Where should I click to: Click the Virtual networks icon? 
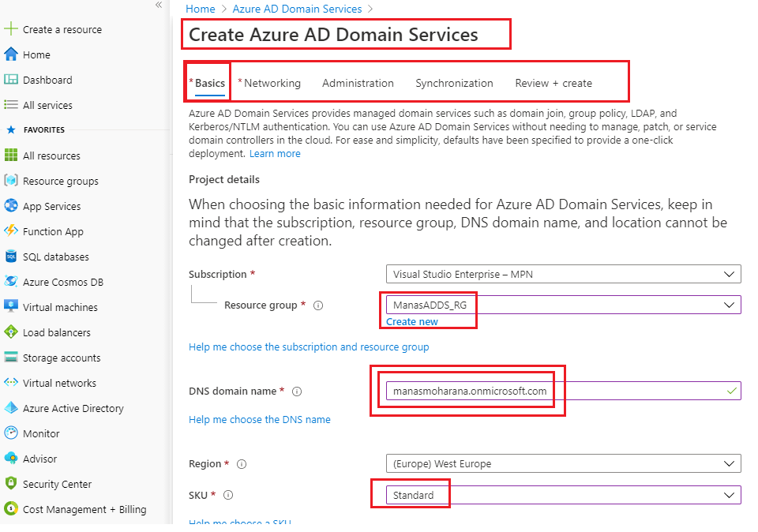tap(10, 382)
